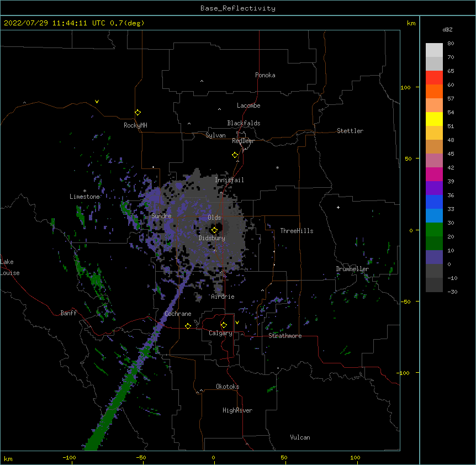The height and width of the screenshot is (465, 476).
Task: Click the Cochrane label
Action: click(178, 314)
